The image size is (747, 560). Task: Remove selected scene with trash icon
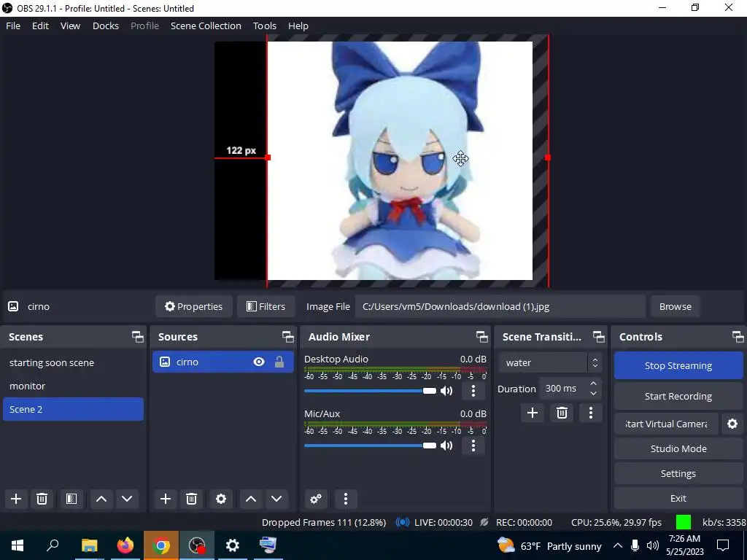pos(42,499)
